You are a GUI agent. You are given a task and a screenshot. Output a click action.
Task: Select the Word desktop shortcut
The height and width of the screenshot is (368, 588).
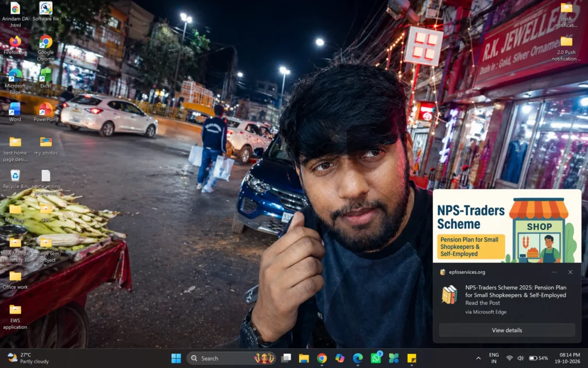(15, 112)
